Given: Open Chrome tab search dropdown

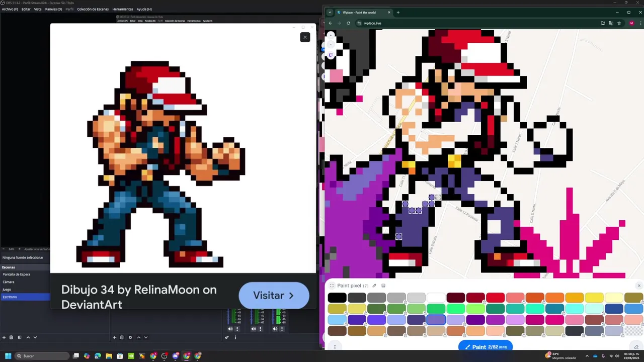Looking at the screenshot, I should click(x=330, y=13).
